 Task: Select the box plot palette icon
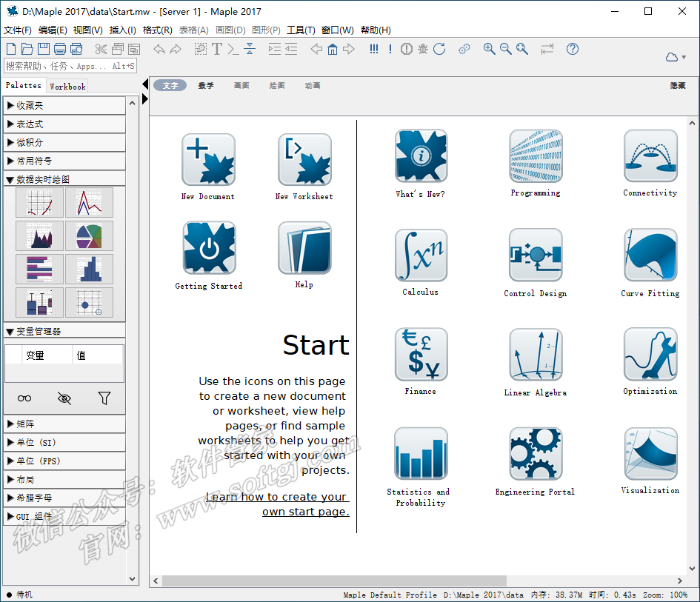click(x=39, y=302)
